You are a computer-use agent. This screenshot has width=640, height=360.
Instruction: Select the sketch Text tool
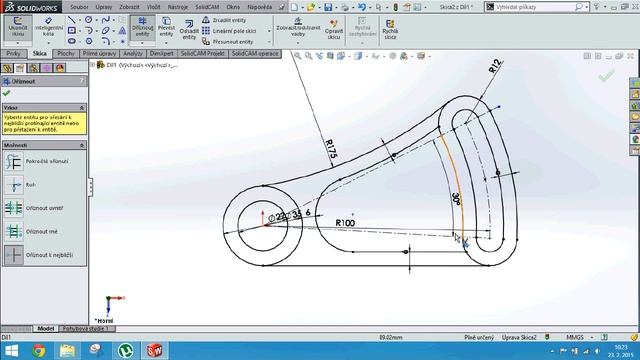[122, 31]
